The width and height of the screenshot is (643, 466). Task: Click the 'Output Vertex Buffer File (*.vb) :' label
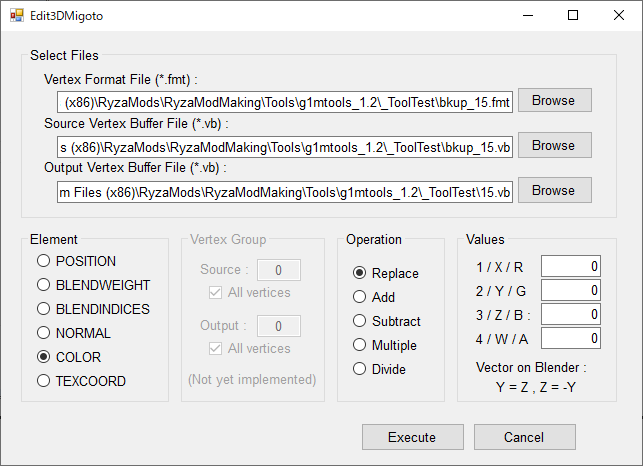[x=135, y=167]
